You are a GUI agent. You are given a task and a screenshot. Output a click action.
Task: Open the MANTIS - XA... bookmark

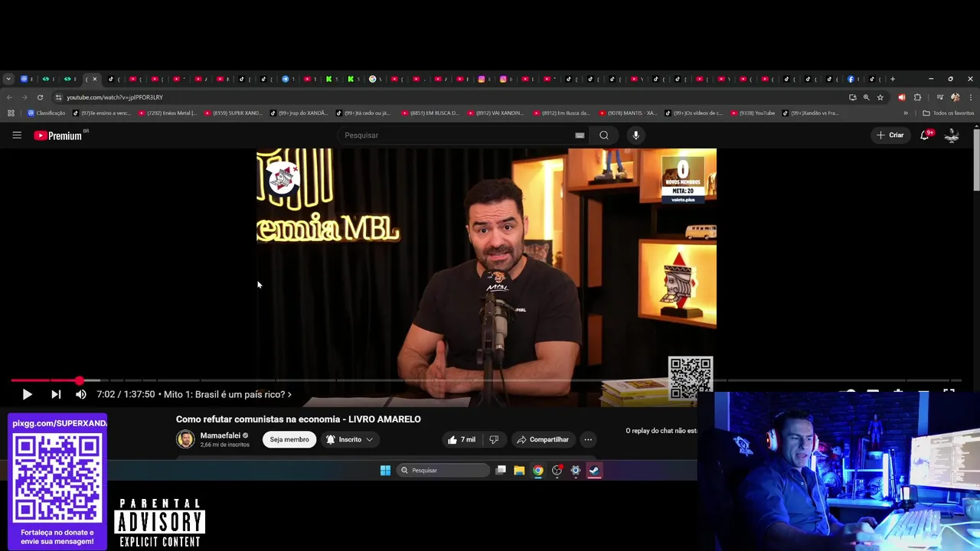(x=628, y=113)
